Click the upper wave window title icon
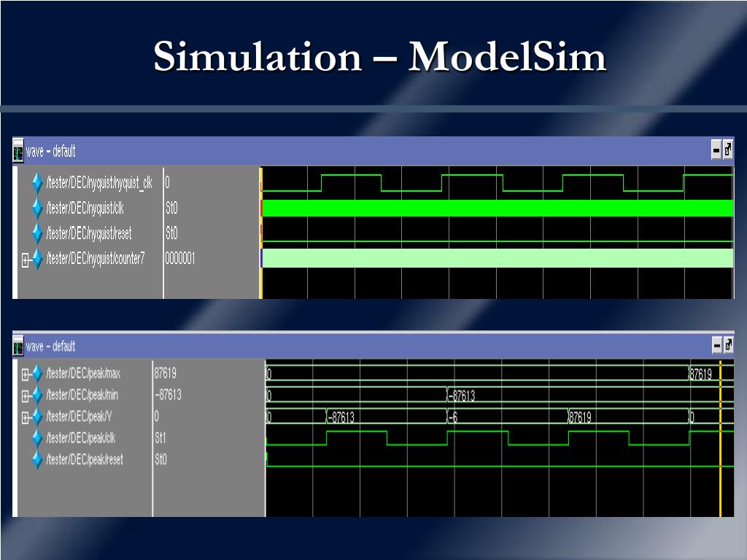 [18, 151]
